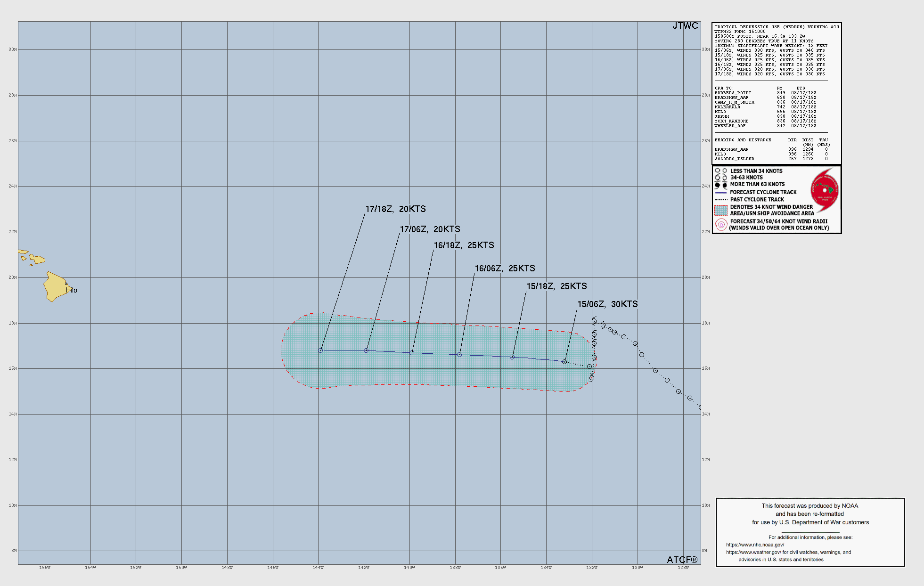Click the JBPHH row in the CPA table
924x586 pixels.
766,116
